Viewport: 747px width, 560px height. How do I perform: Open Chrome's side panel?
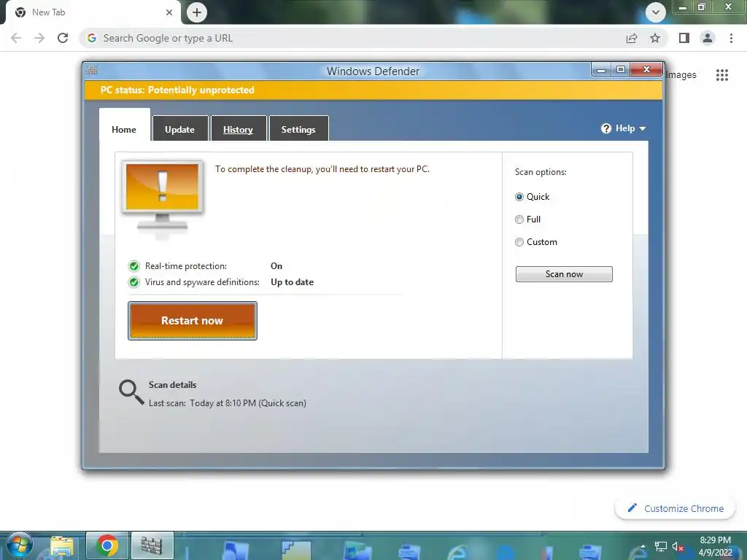684,38
